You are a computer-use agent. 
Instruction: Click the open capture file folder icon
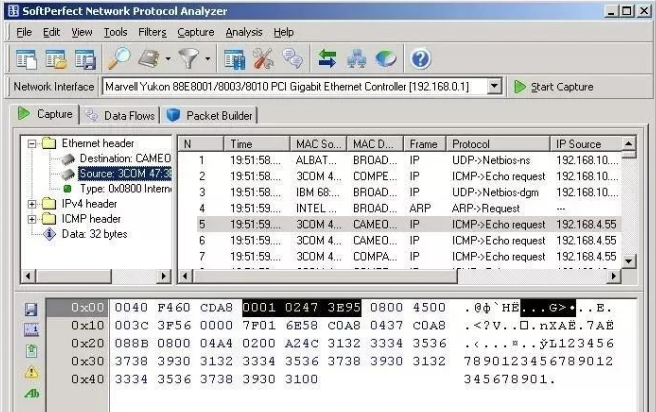click(x=56, y=59)
